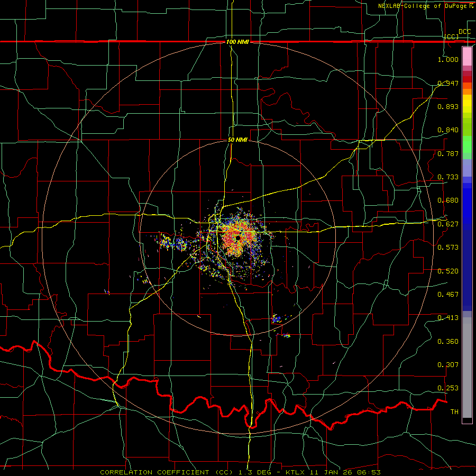Click the 100 NMI range ring label

[x=237, y=42]
